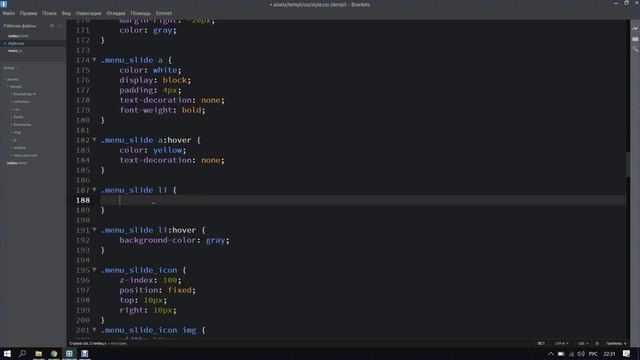This screenshot has width=640, height=360.
Task: Click 'z-index' property on line 196
Action: [136, 280]
